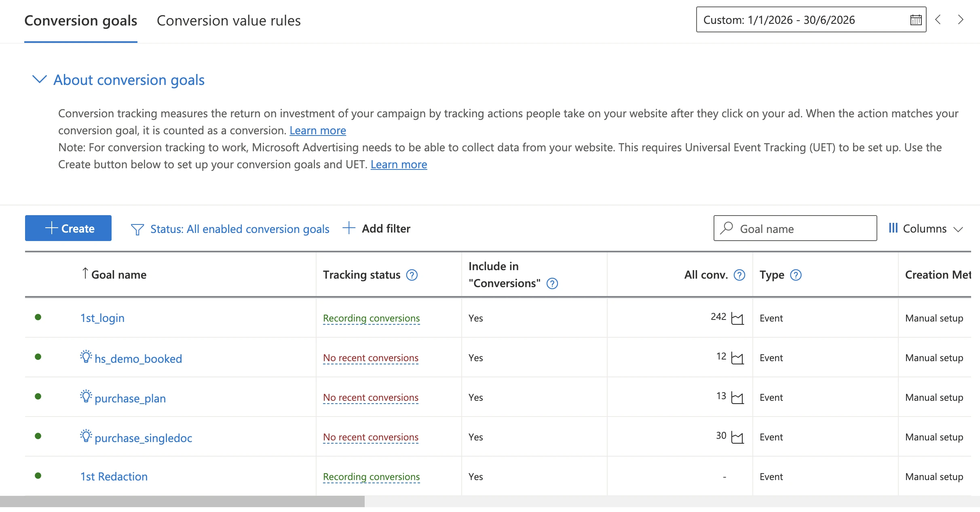Sort by Goal name arrow
The height and width of the screenshot is (512, 980).
click(85, 273)
